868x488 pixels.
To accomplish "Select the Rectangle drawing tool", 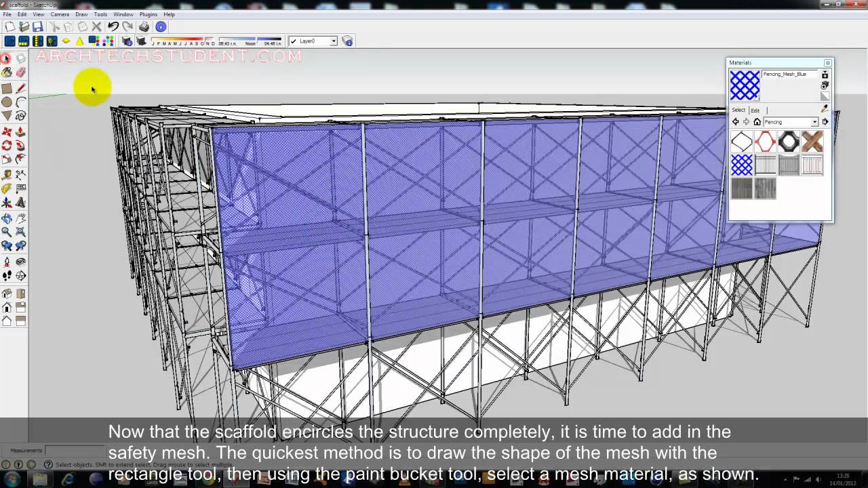I will point(6,88).
